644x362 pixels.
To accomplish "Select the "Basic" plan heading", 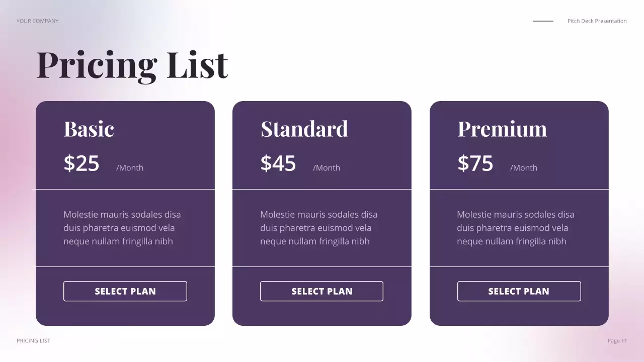I will pos(89,129).
